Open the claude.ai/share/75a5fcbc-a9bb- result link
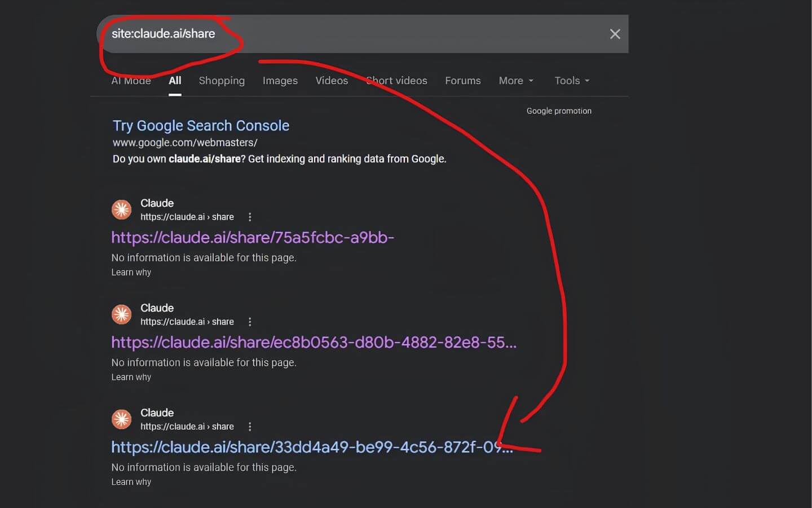Image resolution: width=812 pixels, height=508 pixels. click(253, 238)
